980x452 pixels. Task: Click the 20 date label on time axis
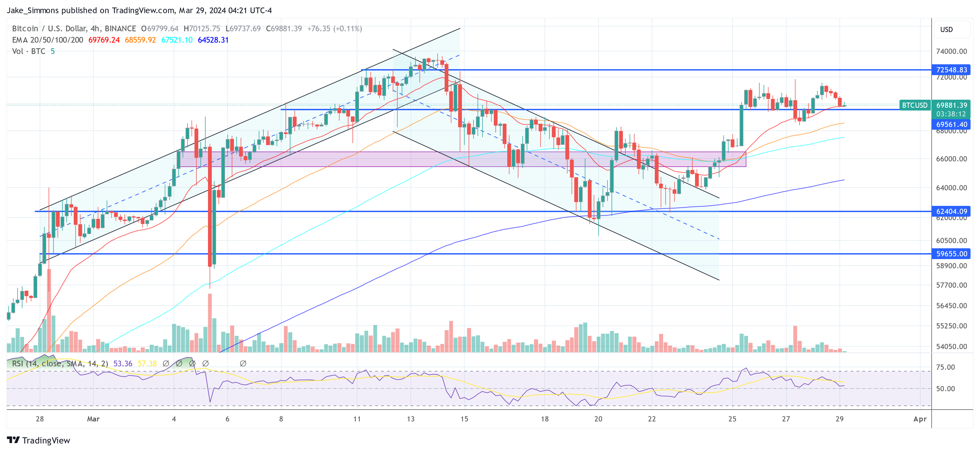pos(598,419)
